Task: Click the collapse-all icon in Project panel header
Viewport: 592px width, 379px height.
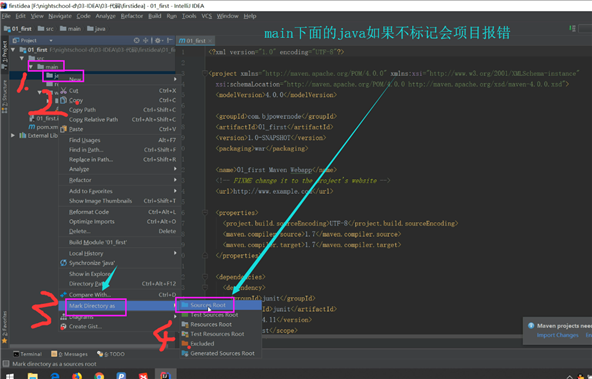Action: click(145, 40)
